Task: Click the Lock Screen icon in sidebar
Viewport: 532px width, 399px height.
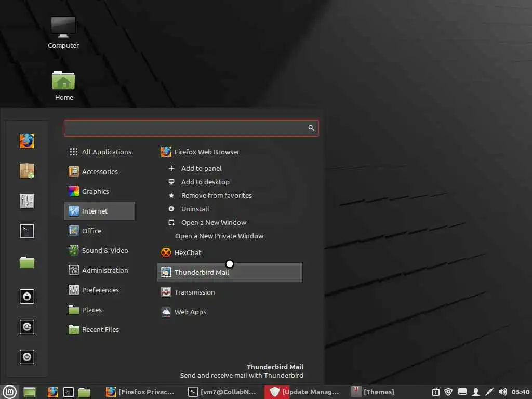Action: [x=27, y=297]
